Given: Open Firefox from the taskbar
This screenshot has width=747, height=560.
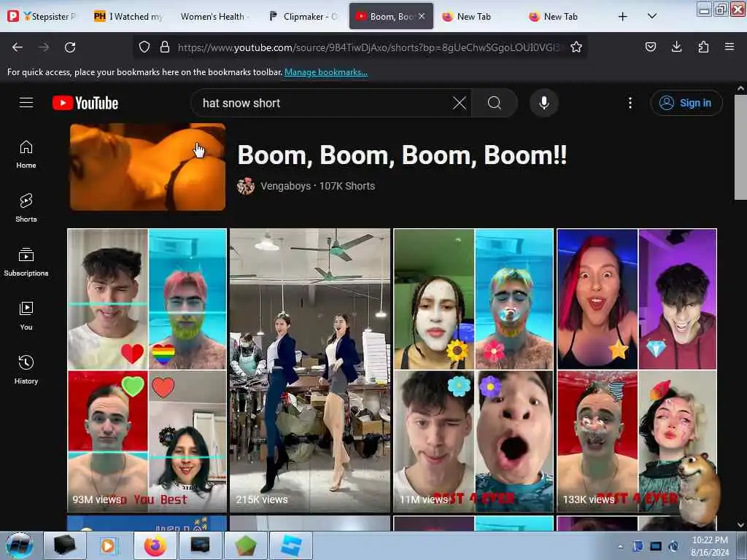Looking at the screenshot, I should click(155, 545).
